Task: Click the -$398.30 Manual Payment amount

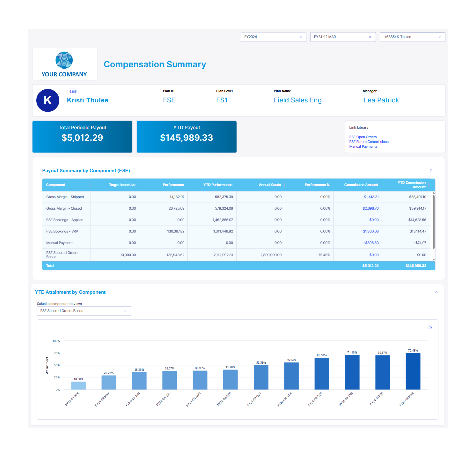Action: (x=371, y=243)
